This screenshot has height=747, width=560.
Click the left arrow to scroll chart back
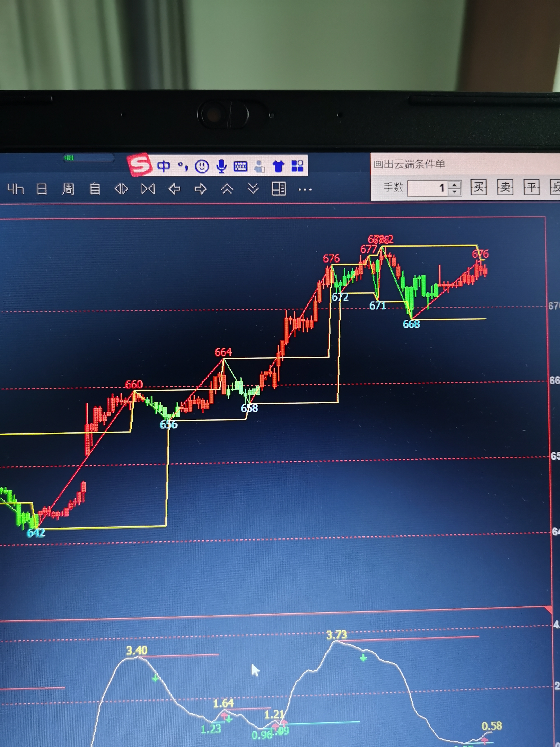click(x=175, y=189)
